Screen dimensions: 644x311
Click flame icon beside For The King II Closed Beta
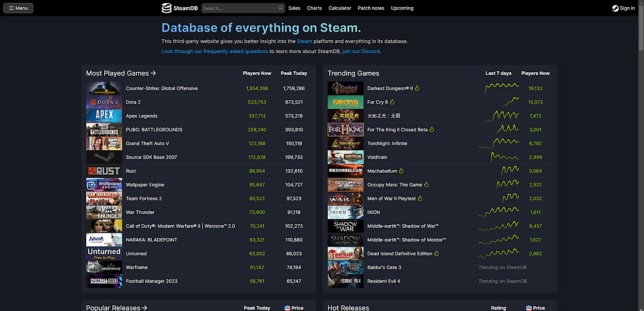[432, 130]
